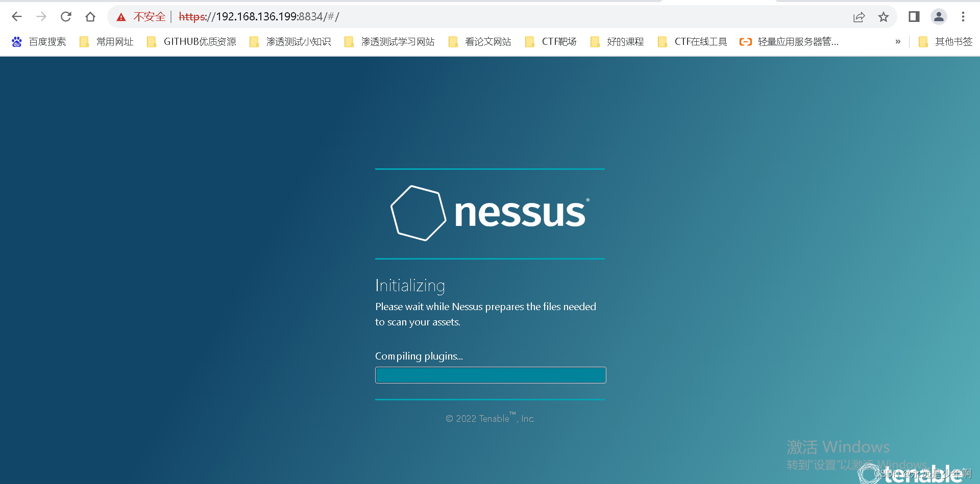980x484 pixels.
Task: Bookmark this page with star icon
Action: pos(884,17)
